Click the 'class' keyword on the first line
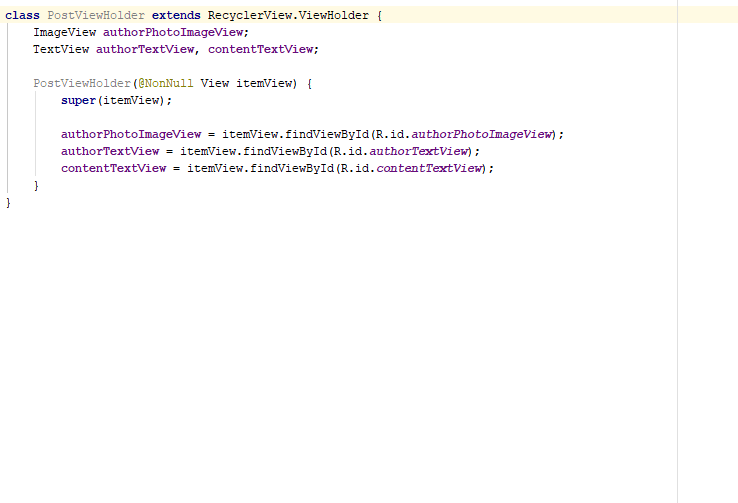The height and width of the screenshot is (503, 738). point(22,16)
